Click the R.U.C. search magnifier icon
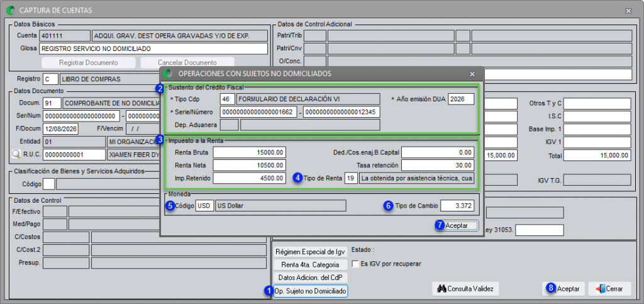The image size is (644, 304). [x=16, y=154]
